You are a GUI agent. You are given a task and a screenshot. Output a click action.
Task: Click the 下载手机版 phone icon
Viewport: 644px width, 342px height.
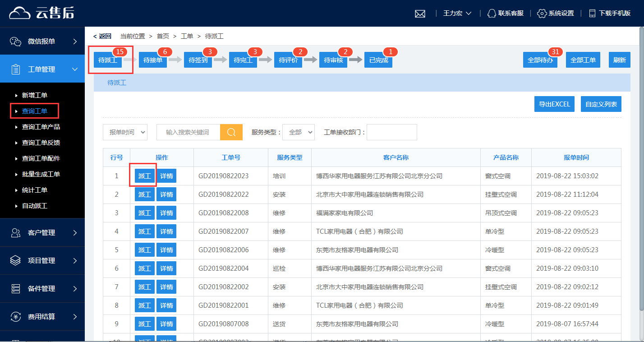(x=593, y=14)
